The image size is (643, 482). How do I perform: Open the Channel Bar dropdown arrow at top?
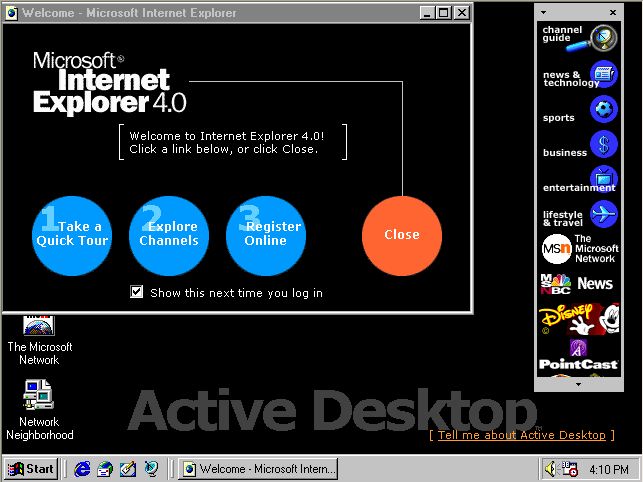543,12
